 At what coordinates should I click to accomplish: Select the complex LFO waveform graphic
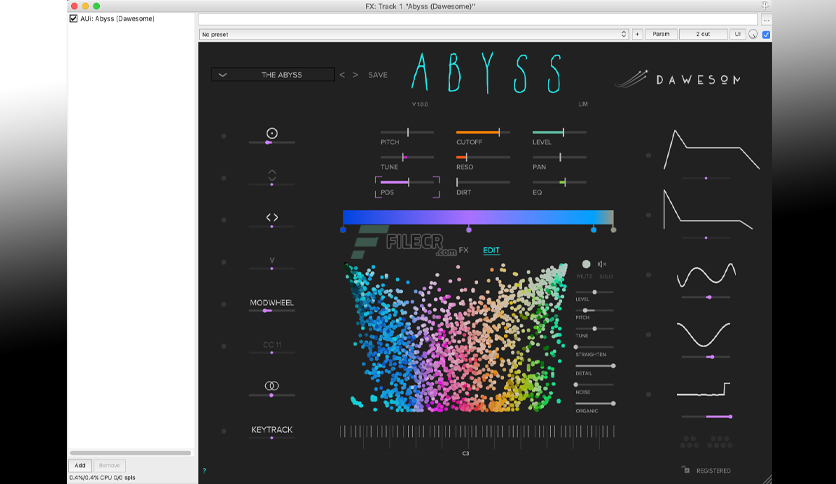pos(706,275)
